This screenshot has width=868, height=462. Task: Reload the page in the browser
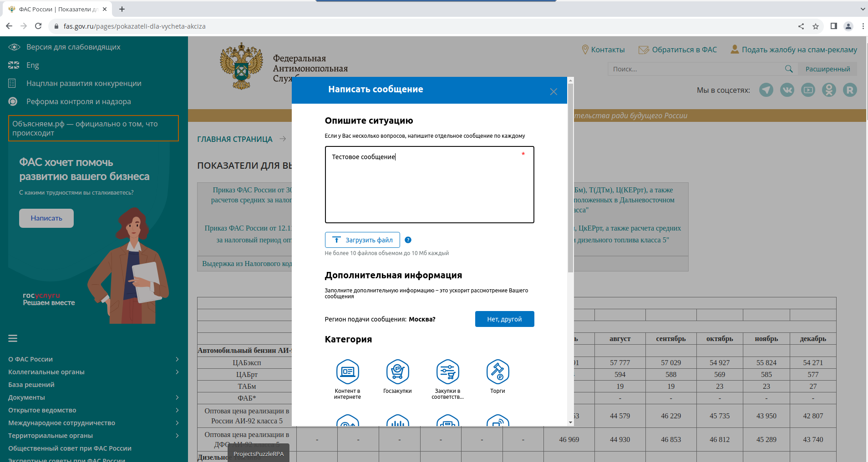[38, 26]
